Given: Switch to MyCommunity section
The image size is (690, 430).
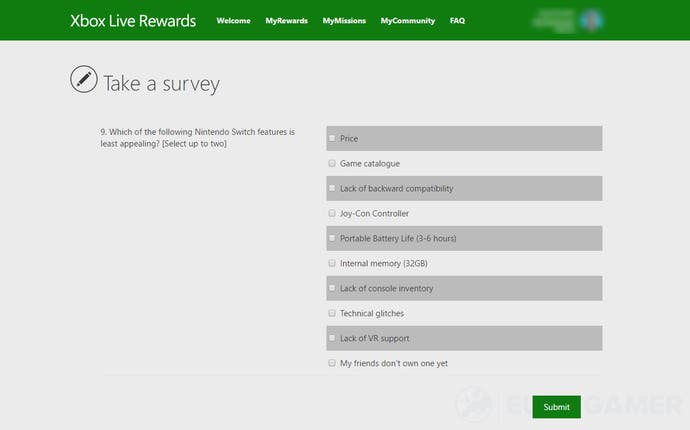Looking at the screenshot, I should 407,21.
